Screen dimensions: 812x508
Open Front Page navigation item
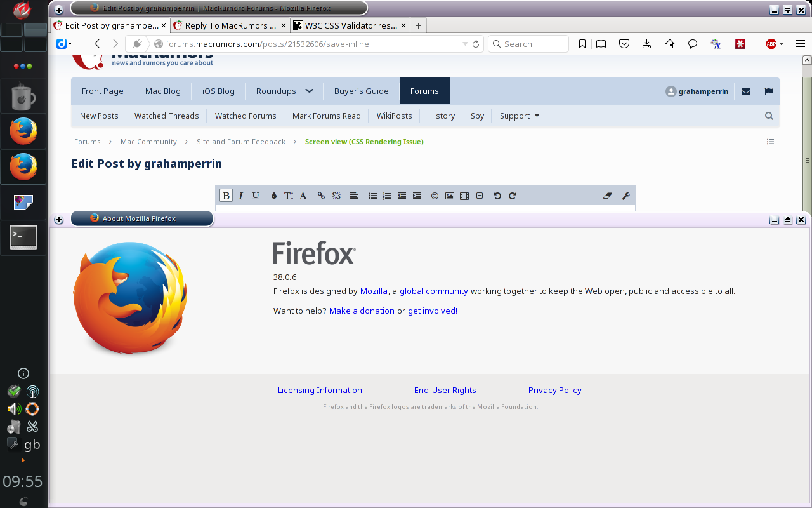(x=103, y=91)
